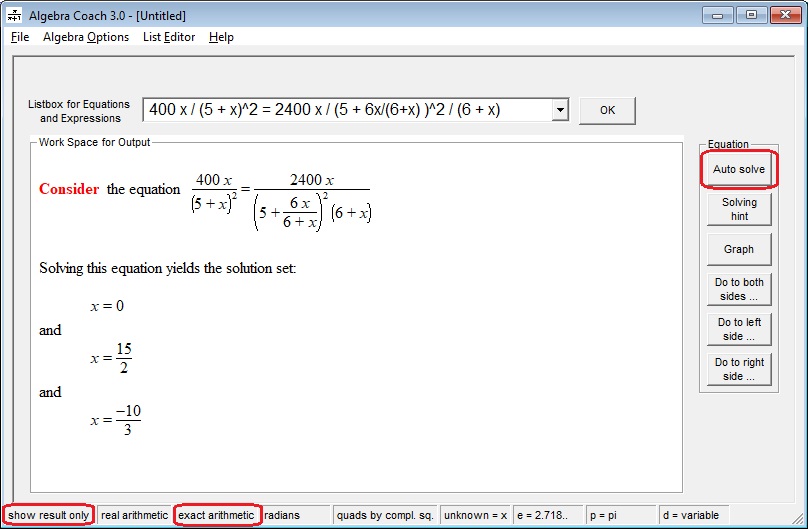Toggle the 'radians' status setting
The height and width of the screenshot is (529, 808).
pos(295,515)
